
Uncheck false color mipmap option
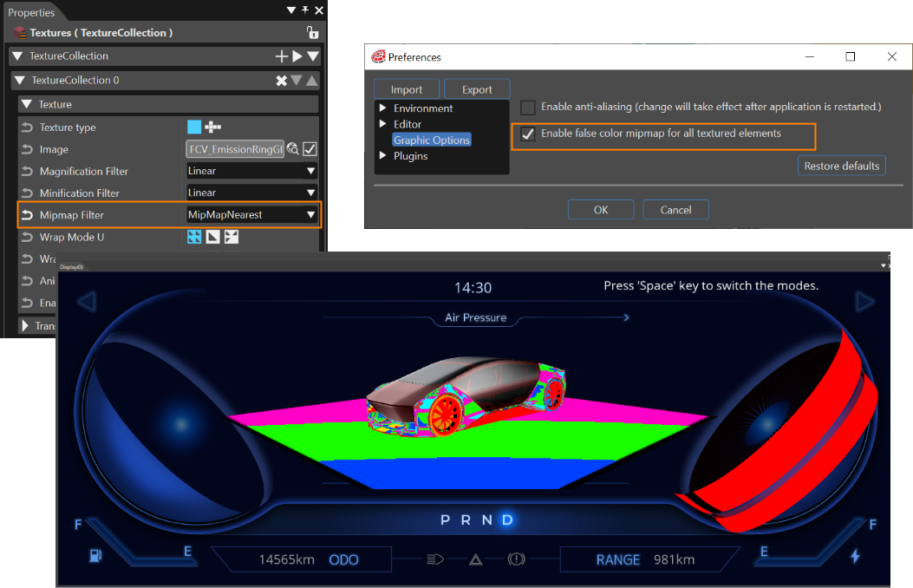click(x=528, y=134)
